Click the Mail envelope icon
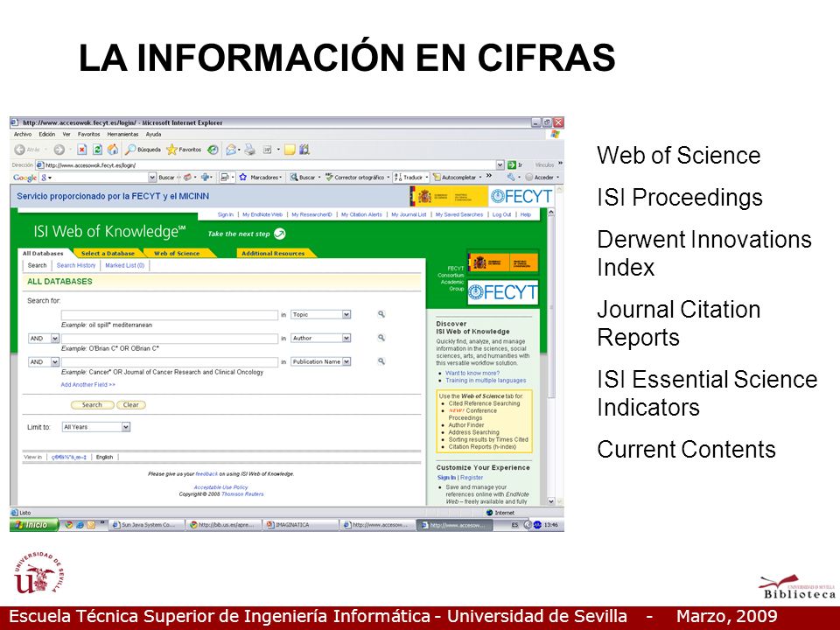The height and width of the screenshot is (630, 840). (231, 150)
